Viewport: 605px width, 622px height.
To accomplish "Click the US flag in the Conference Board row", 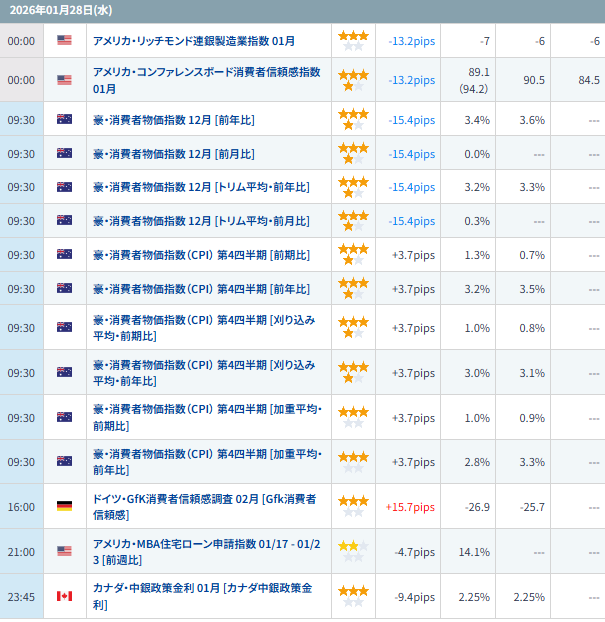I will tap(65, 80).
